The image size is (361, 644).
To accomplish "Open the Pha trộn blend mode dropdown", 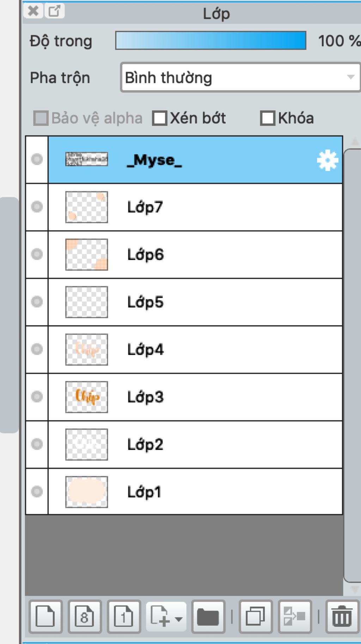I will [240, 78].
